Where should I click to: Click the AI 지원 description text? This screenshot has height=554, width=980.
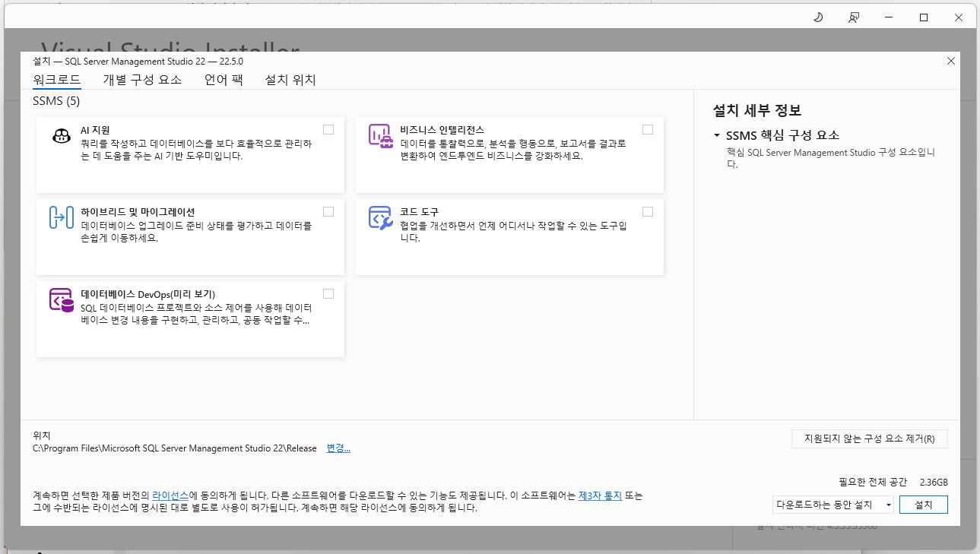click(196, 150)
